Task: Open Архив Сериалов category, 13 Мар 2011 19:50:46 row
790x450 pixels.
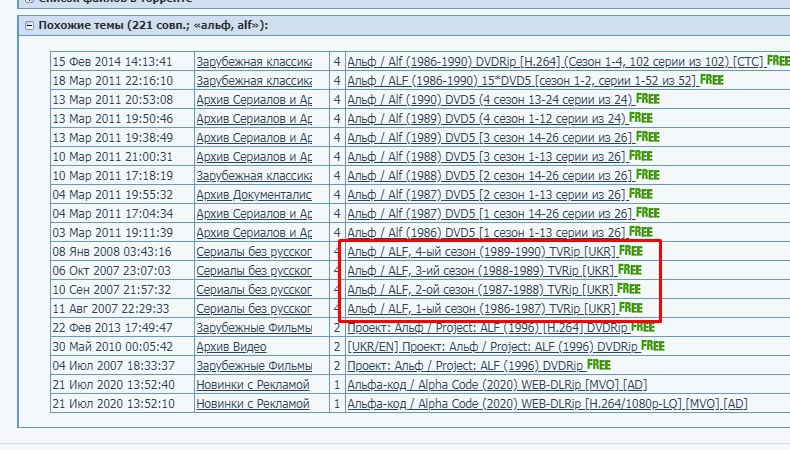Action: coord(254,119)
